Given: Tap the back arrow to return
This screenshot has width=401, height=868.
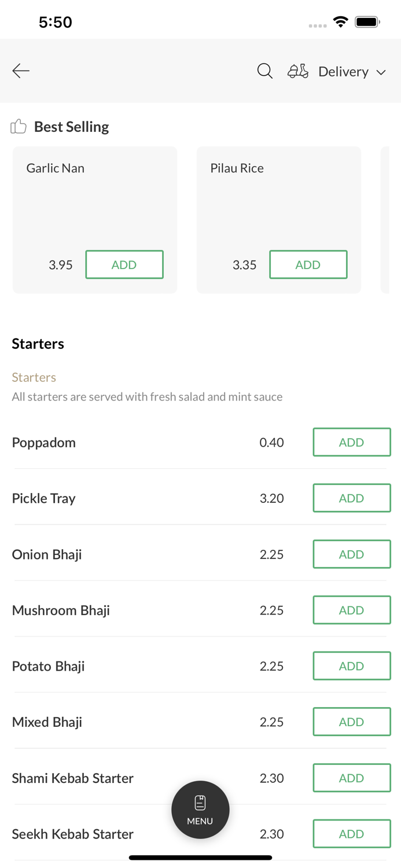Looking at the screenshot, I should (20, 71).
